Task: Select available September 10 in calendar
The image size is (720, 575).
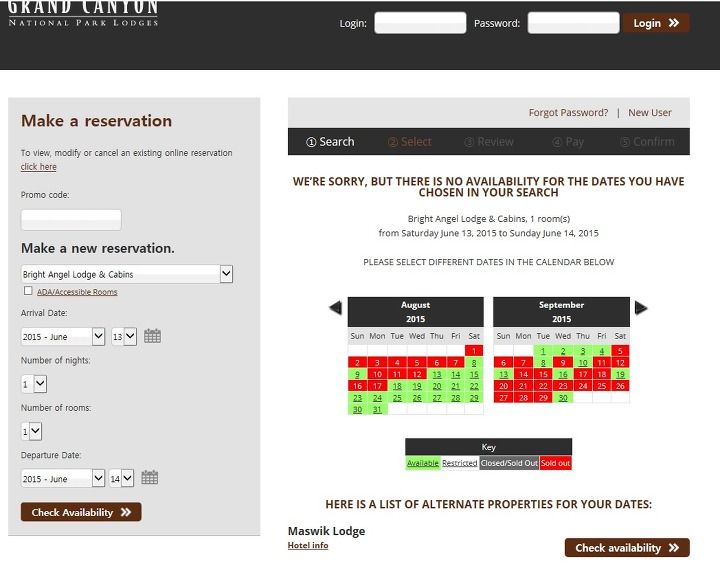Action: pos(583,362)
